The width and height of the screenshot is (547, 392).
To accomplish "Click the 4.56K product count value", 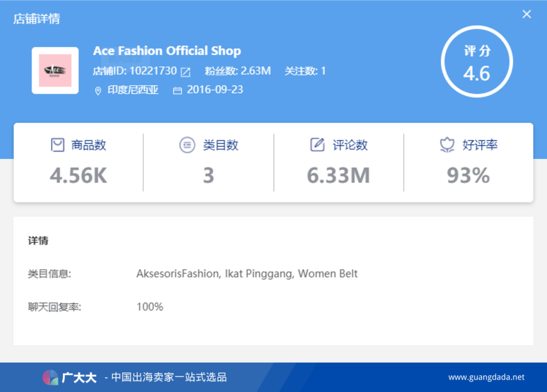I will click(x=79, y=175).
